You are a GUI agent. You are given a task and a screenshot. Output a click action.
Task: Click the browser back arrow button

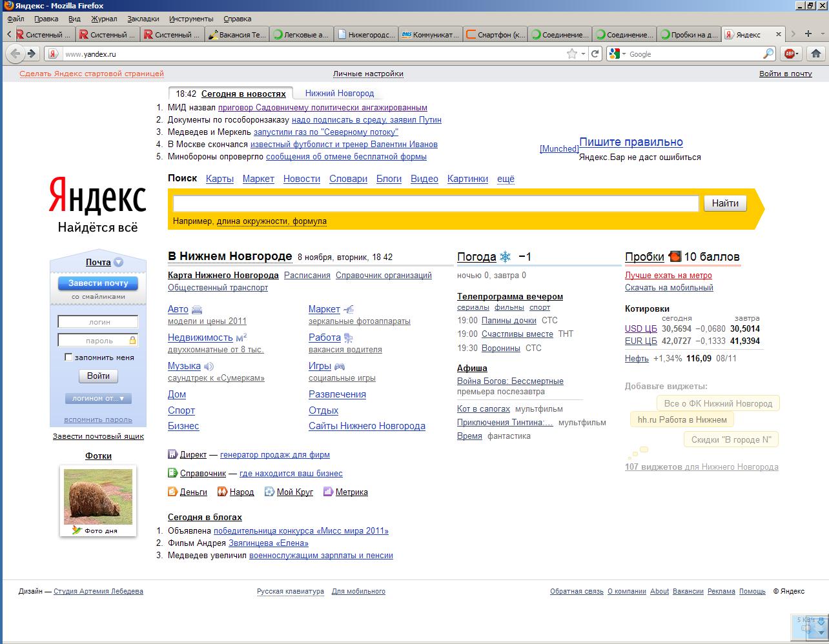15,54
